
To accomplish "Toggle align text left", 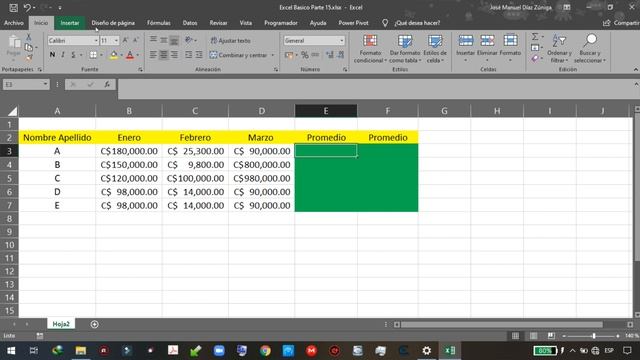I will [x=153, y=55].
